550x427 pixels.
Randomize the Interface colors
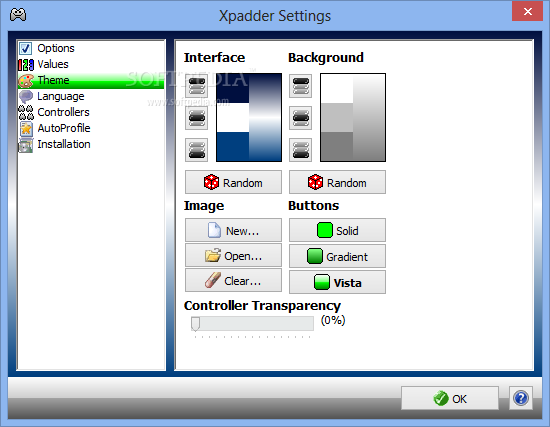click(233, 182)
